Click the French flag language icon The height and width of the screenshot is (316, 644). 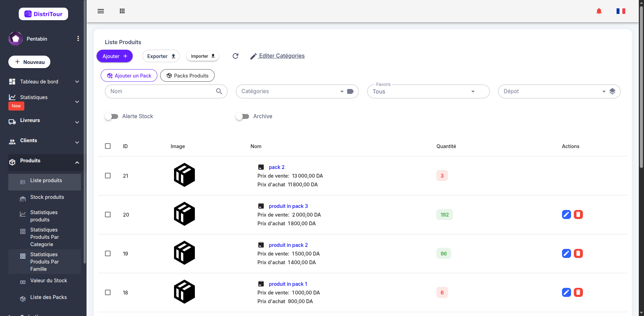[621, 11]
